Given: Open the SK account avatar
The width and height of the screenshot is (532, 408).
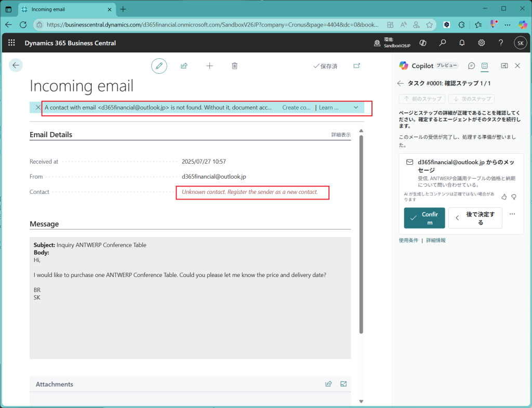Looking at the screenshot, I should click(x=521, y=43).
